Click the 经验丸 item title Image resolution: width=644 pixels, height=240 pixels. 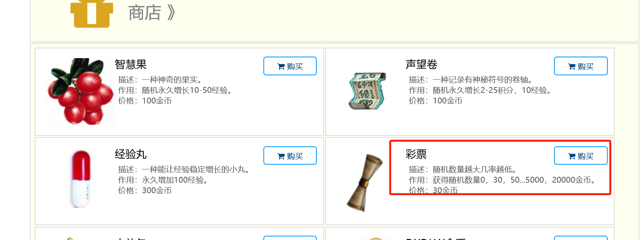[x=131, y=154]
